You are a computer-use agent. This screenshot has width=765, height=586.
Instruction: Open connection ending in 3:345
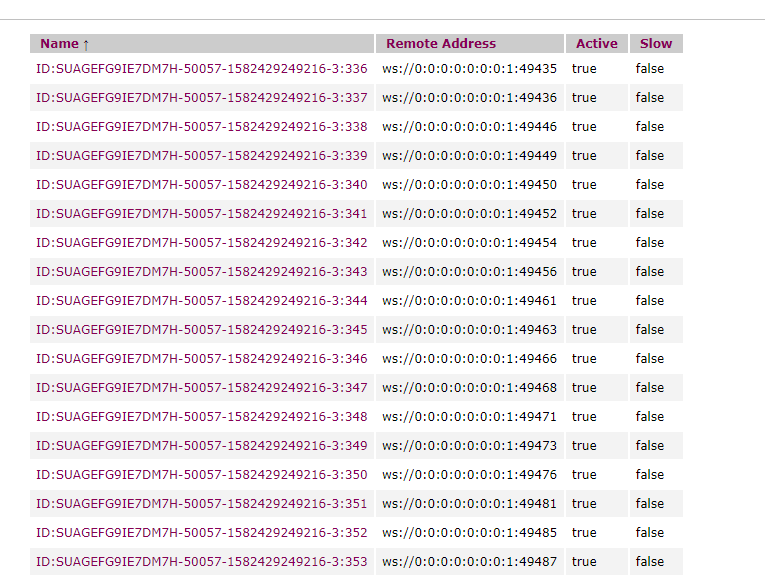coord(202,330)
